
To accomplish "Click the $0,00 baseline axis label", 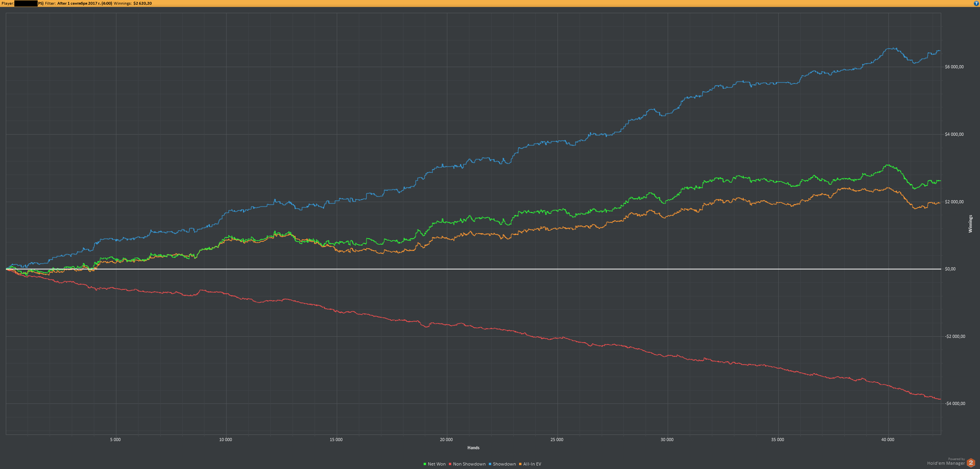I will pos(950,269).
